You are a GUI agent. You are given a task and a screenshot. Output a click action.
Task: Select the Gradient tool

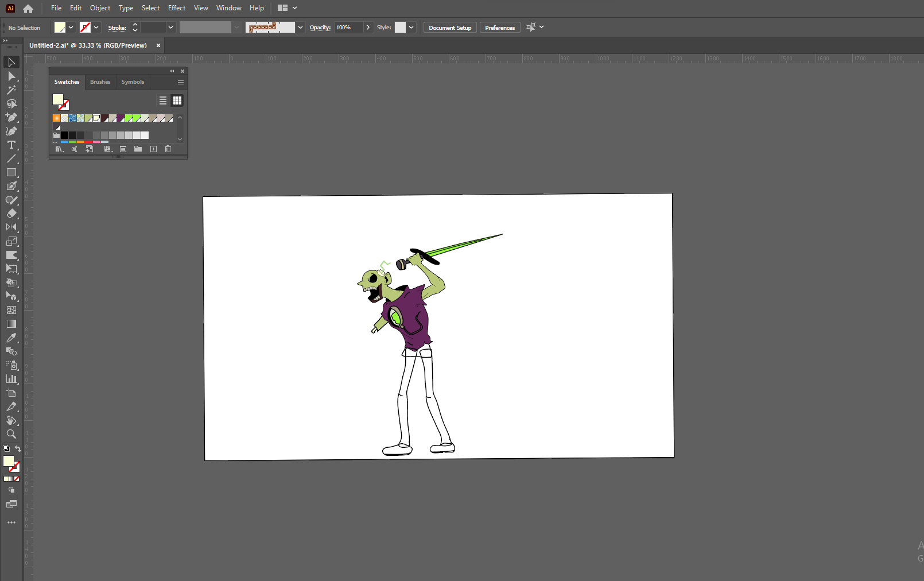(x=11, y=324)
